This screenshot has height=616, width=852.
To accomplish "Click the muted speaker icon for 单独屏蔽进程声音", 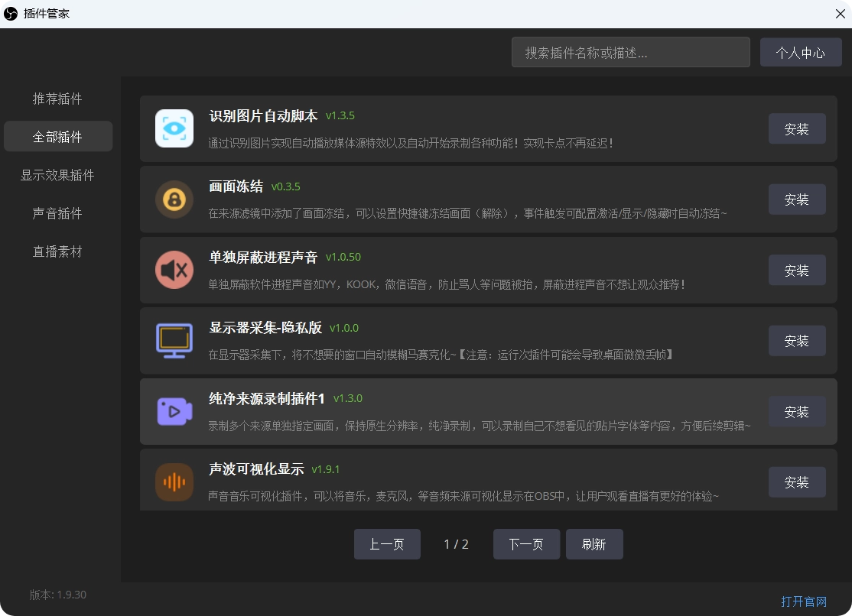I will [x=174, y=270].
